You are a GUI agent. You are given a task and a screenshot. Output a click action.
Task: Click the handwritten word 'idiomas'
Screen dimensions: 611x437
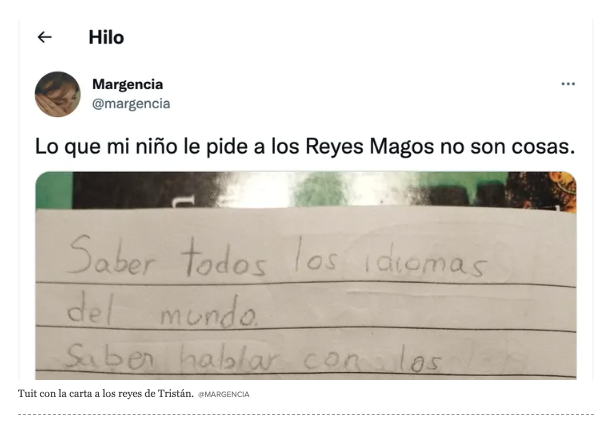[x=425, y=260]
